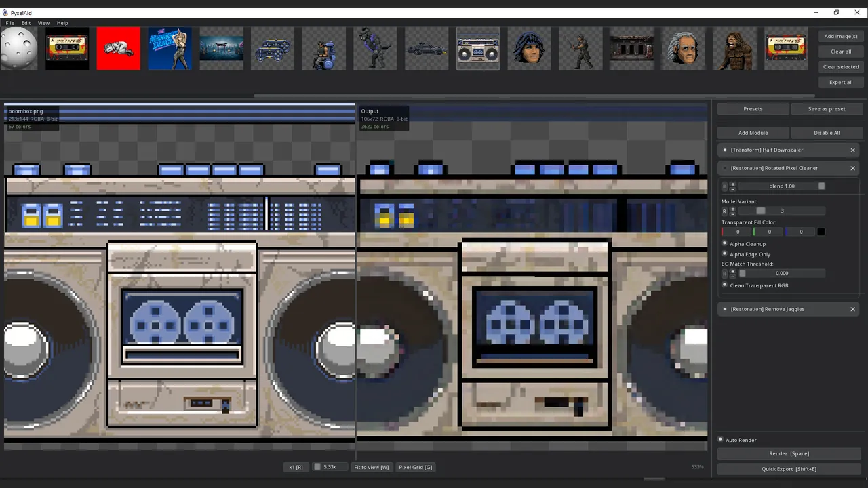Click Clear selected button
868x488 pixels.
pos(841,67)
